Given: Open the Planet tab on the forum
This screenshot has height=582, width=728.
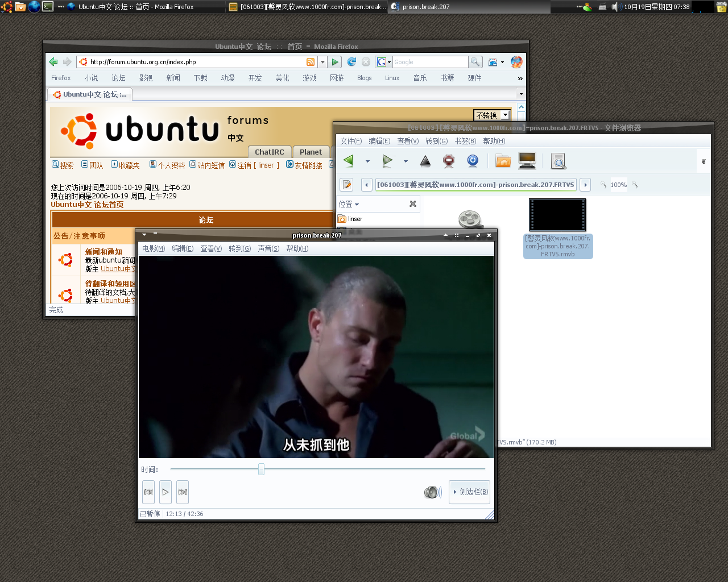Looking at the screenshot, I should [x=311, y=152].
